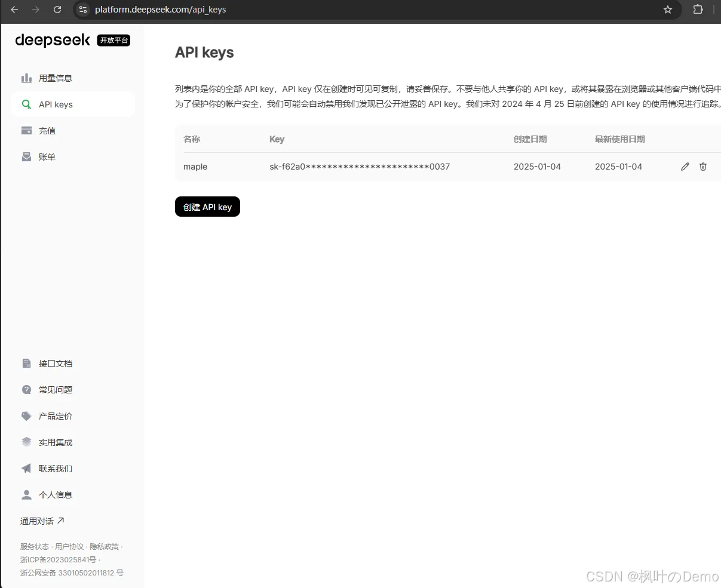Open 账单 with the billing icon
This screenshot has height=588, width=721.
click(x=26, y=156)
